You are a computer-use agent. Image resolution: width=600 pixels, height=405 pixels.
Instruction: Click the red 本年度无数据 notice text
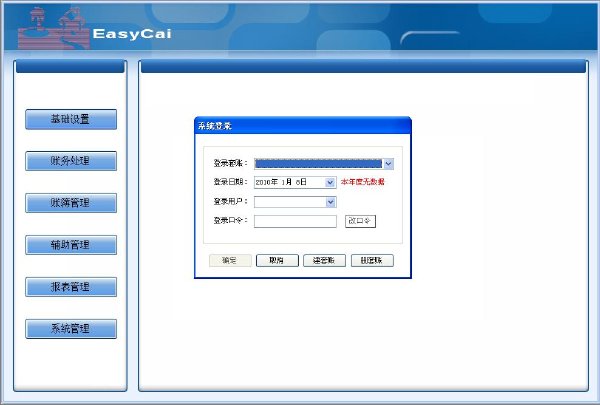tap(362, 182)
